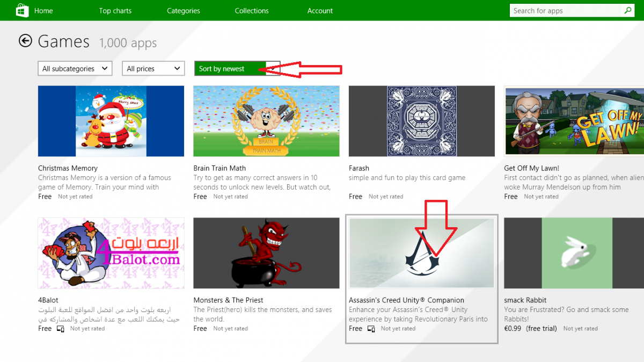Open the 4Balot app thumbnail
Viewport: 644px width, 362px height.
click(111, 253)
